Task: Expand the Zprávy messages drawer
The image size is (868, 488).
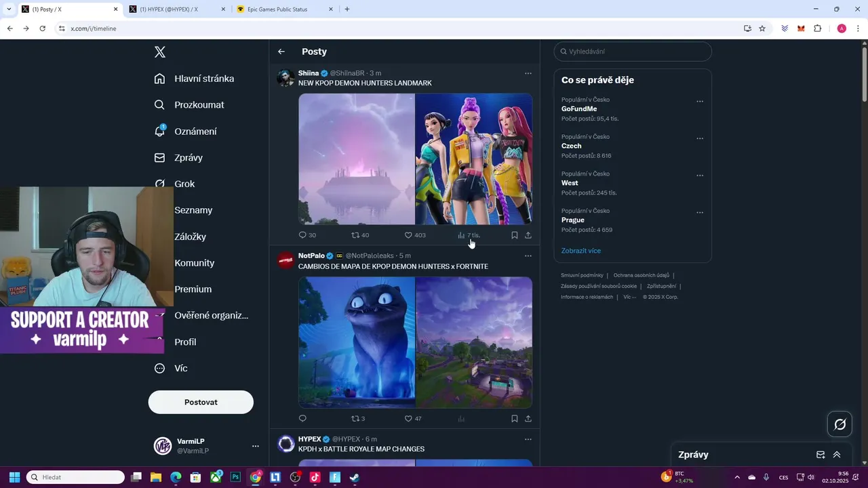Action: pyautogui.click(x=837, y=455)
